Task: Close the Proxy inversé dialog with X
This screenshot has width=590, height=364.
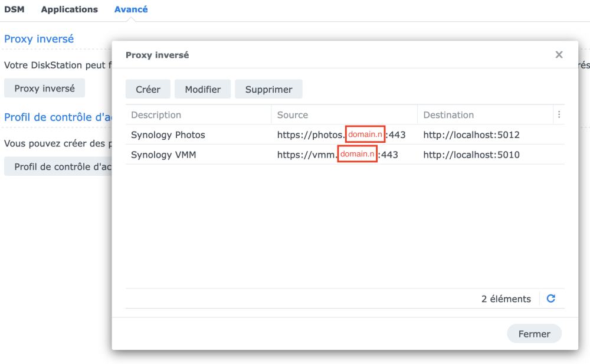Action: 559,55
